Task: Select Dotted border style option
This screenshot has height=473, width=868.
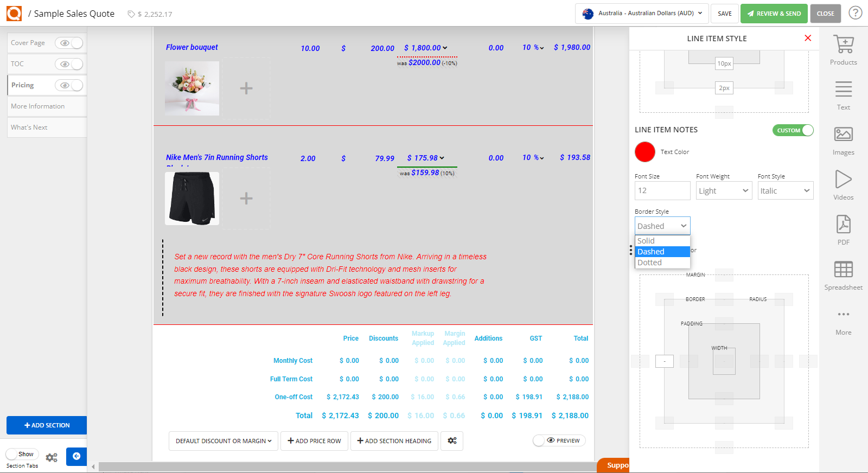Action: pos(662,263)
